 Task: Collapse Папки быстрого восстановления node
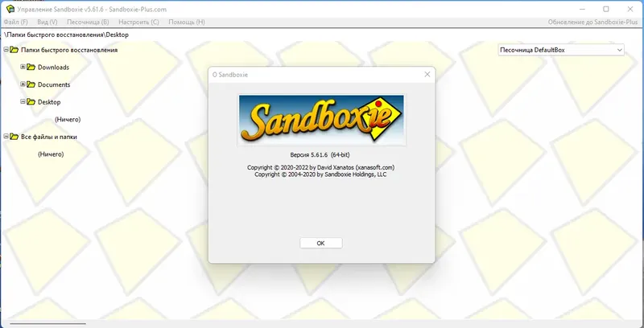6,50
